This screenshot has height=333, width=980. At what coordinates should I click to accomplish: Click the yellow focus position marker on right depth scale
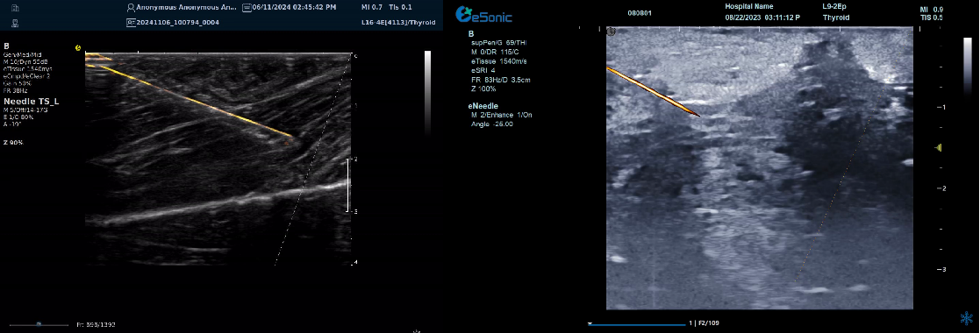[938, 147]
